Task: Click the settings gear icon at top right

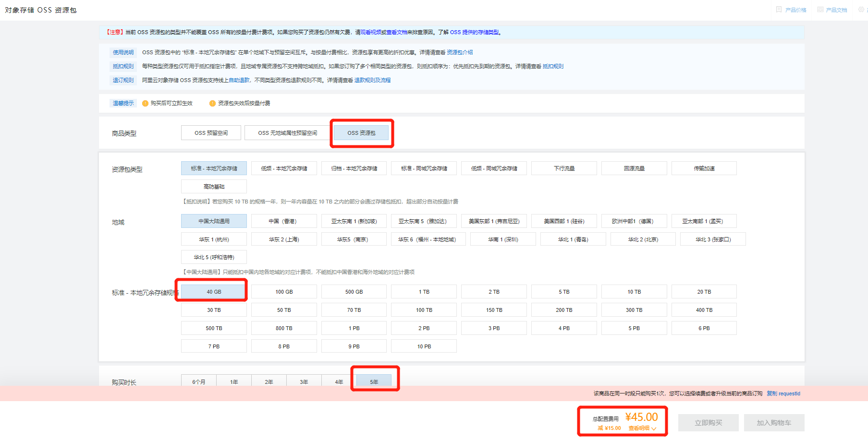Action: (x=861, y=10)
